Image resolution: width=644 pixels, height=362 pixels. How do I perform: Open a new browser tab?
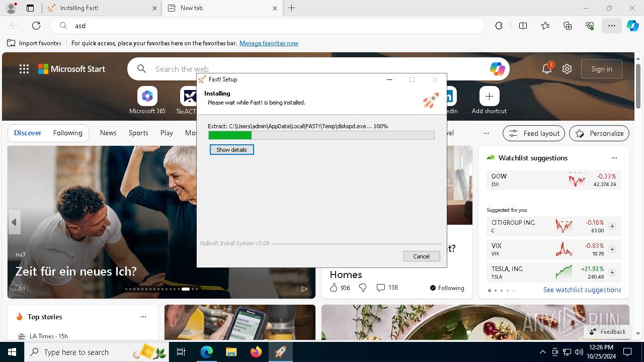[x=292, y=8]
